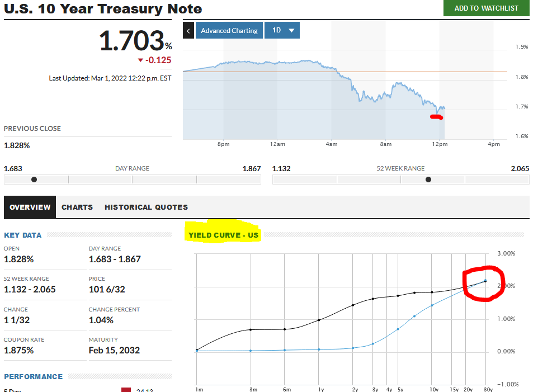
Task: Click the Performance section heading
Action: pos(34,376)
